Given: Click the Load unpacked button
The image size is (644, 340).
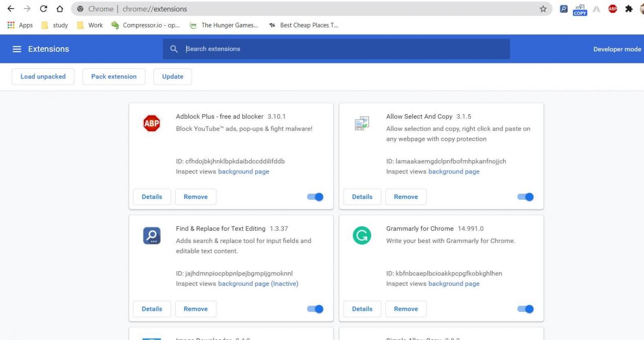Looking at the screenshot, I should pyautogui.click(x=43, y=76).
